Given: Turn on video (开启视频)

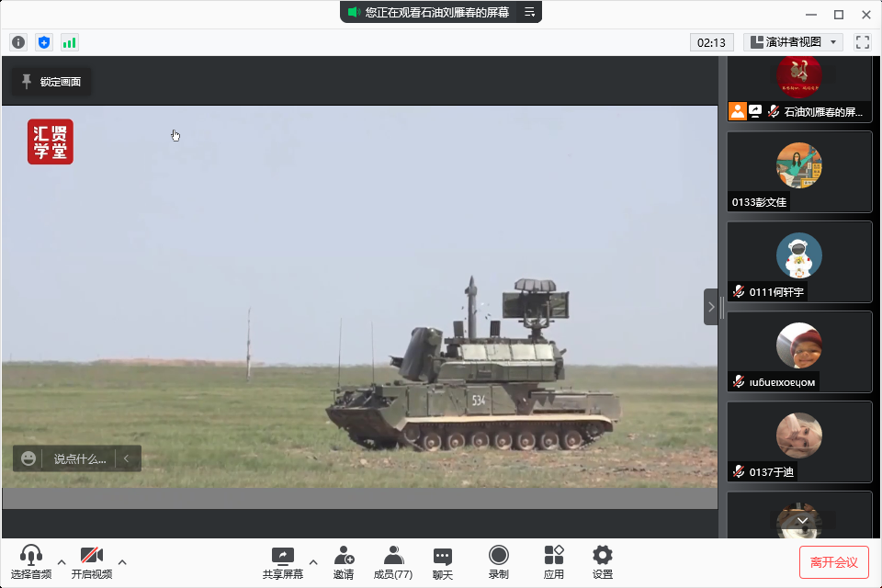Looking at the screenshot, I should 92,562.
